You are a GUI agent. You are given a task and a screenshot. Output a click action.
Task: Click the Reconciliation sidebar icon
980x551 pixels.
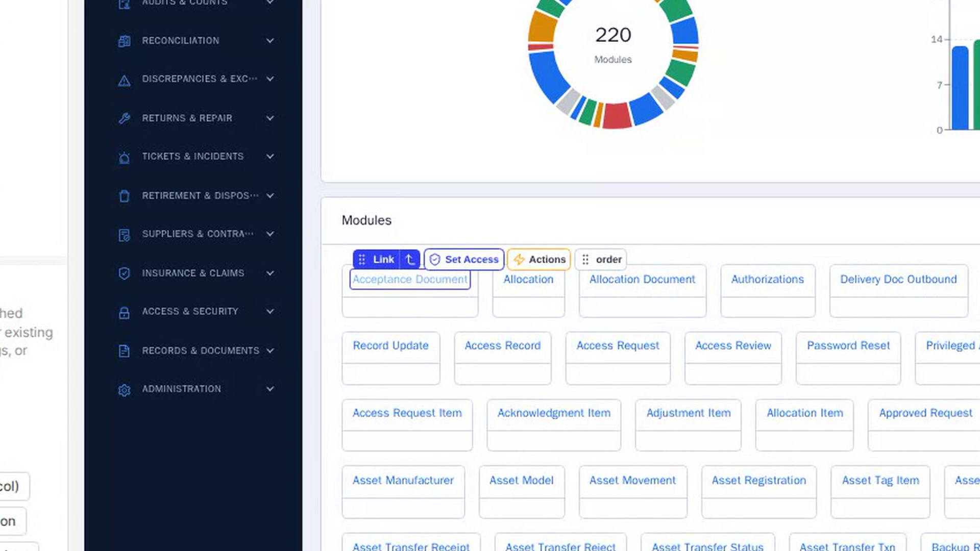[x=124, y=41]
